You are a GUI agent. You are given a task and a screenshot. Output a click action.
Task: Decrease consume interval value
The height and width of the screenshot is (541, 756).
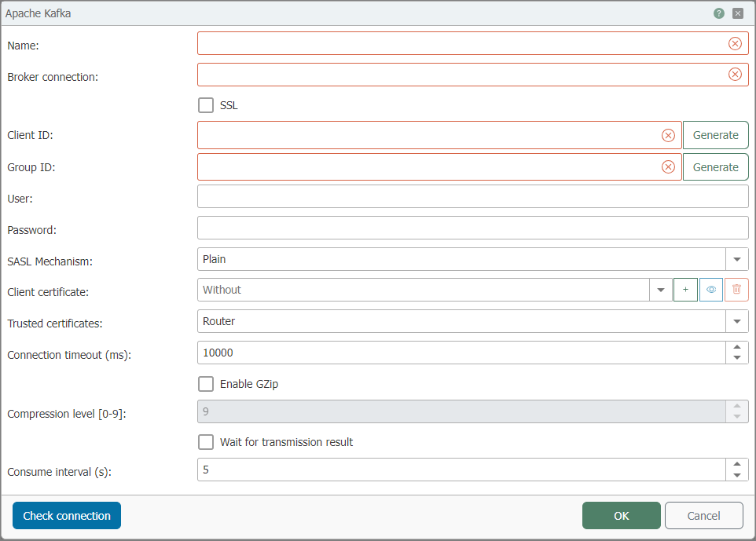[x=736, y=475]
